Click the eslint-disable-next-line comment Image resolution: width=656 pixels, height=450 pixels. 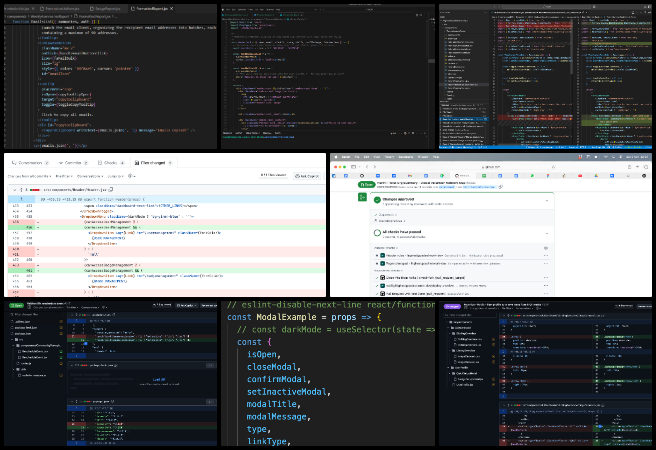tap(331, 304)
